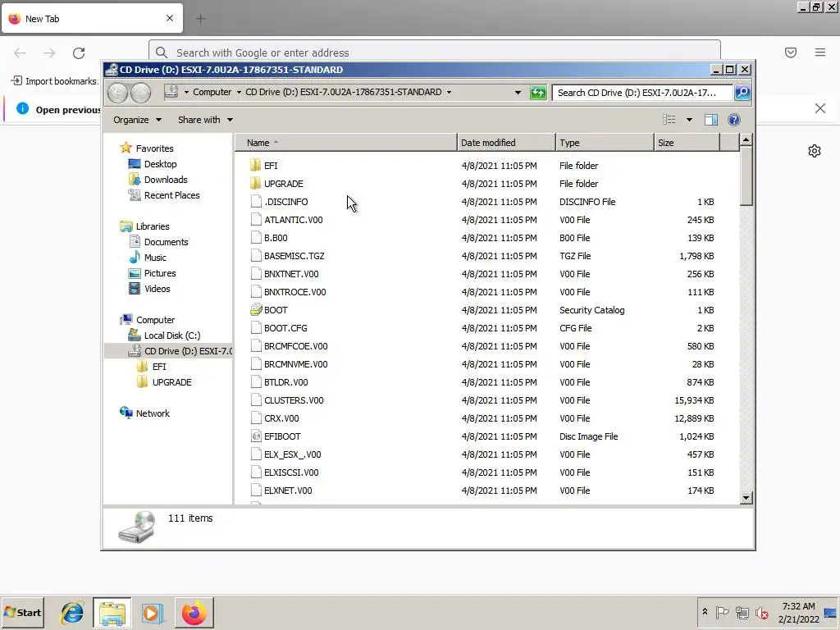Select the BOOT.CFG file row
This screenshot has height=630, width=840.
482,328
